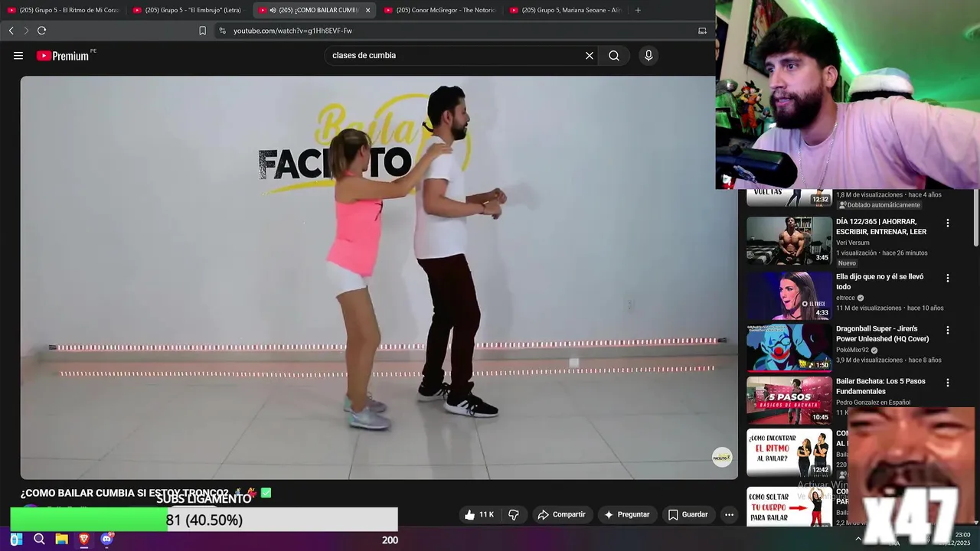Image resolution: width=980 pixels, height=551 pixels.
Task: Open the eltrece channel link
Action: click(845, 298)
